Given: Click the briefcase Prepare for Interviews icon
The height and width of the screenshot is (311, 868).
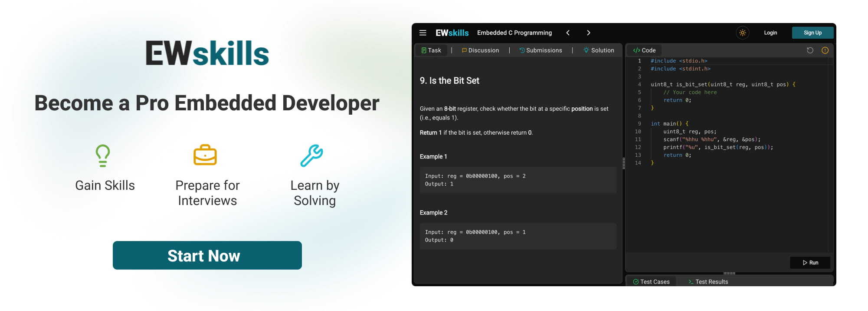Looking at the screenshot, I should pos(205,155).
